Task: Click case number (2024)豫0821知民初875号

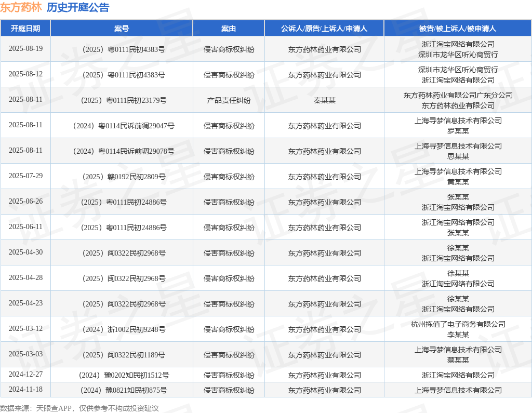Action: (x=124, y=390)
